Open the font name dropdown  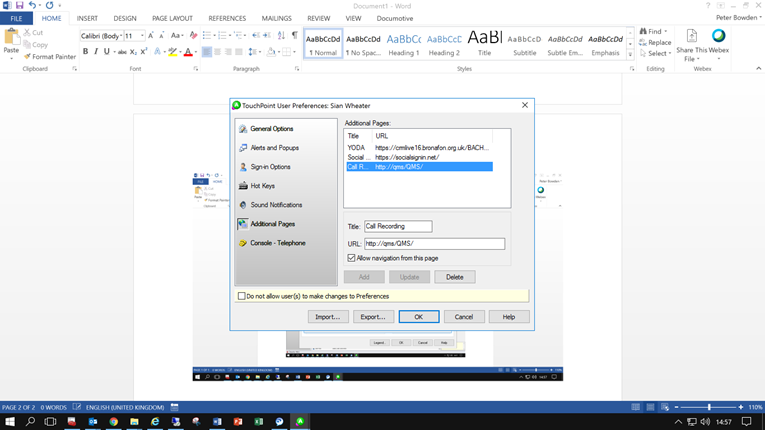click(x=121, y=36)
